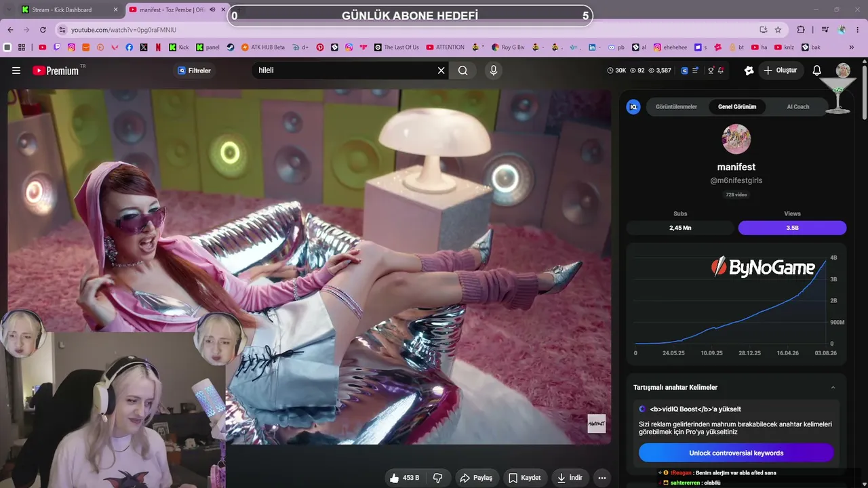The width and height of the screenshot is (868, 488).
Task: Open the Facebook bookmark icon
Action: (x=130, y=47)
